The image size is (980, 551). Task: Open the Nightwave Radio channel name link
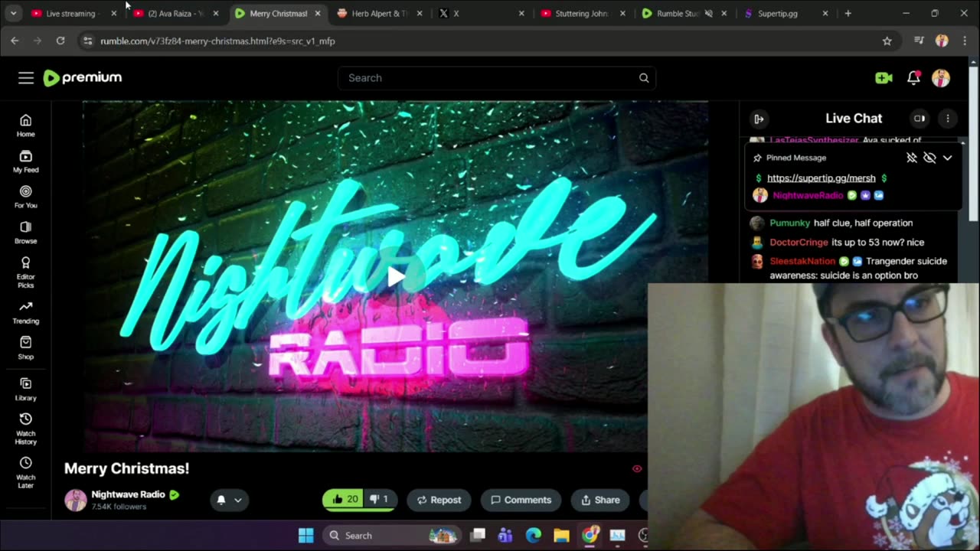129,494
